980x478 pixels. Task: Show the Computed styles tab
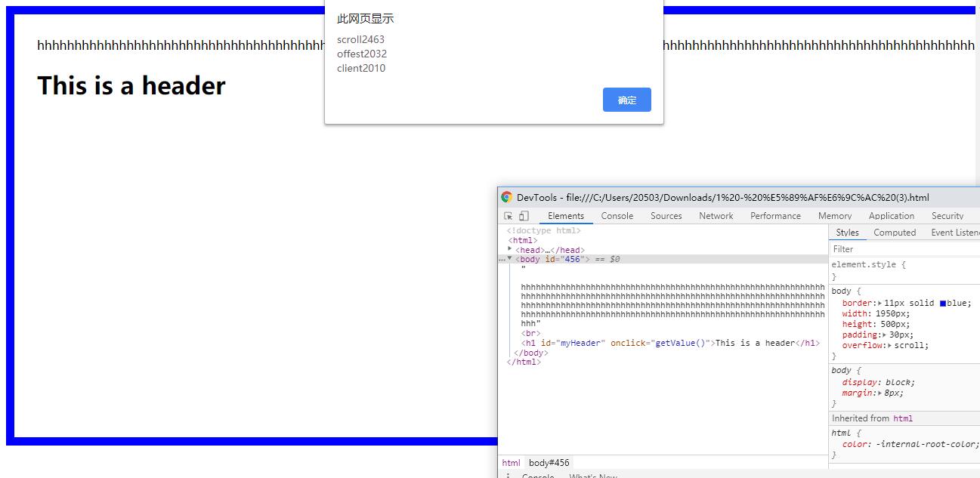click(894, 233)
